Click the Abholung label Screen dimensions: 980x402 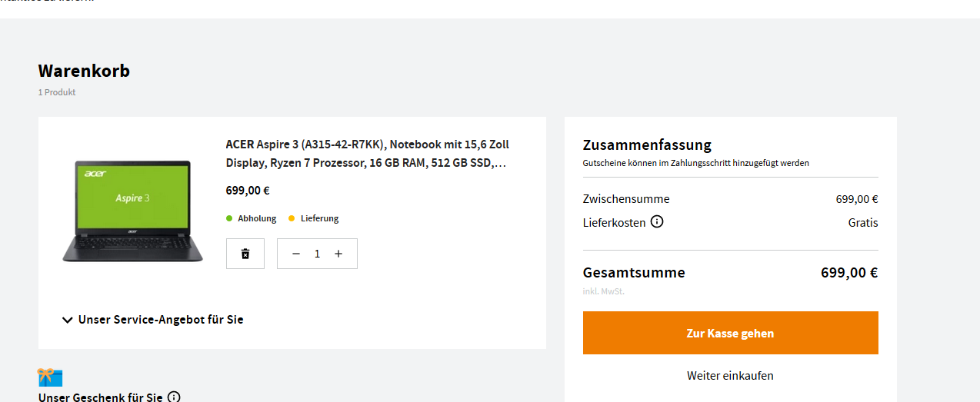[257, 218]
